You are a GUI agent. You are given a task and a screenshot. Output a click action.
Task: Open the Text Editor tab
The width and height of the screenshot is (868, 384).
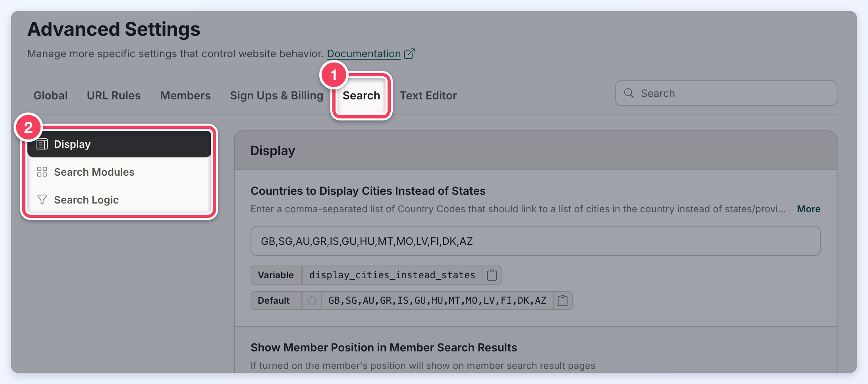click(x=428, y=95)
